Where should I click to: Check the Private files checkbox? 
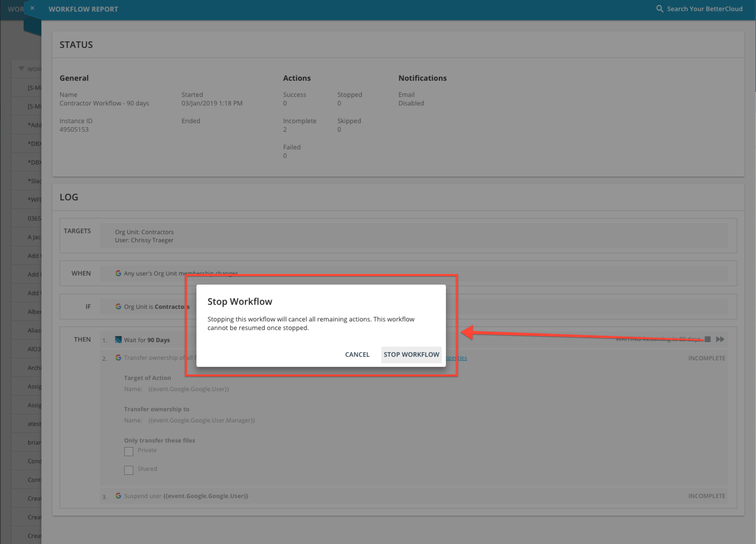[x=128, y=451]
